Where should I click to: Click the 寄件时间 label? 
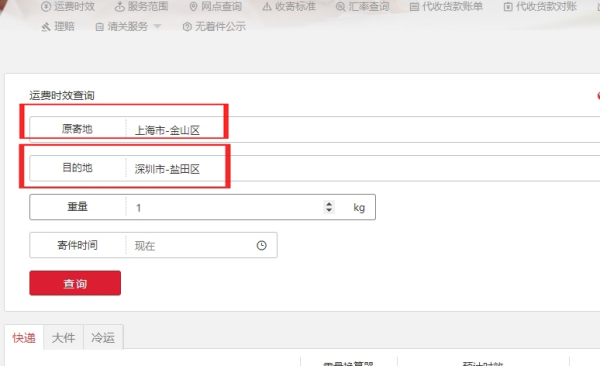[x=77, y=245]
